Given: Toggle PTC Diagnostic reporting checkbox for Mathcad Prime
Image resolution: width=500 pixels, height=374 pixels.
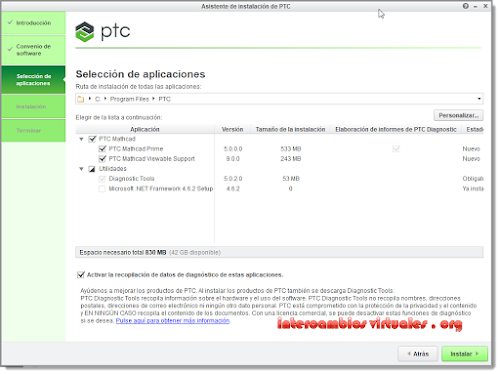Looking at the screenshot, I should (396, 149).
